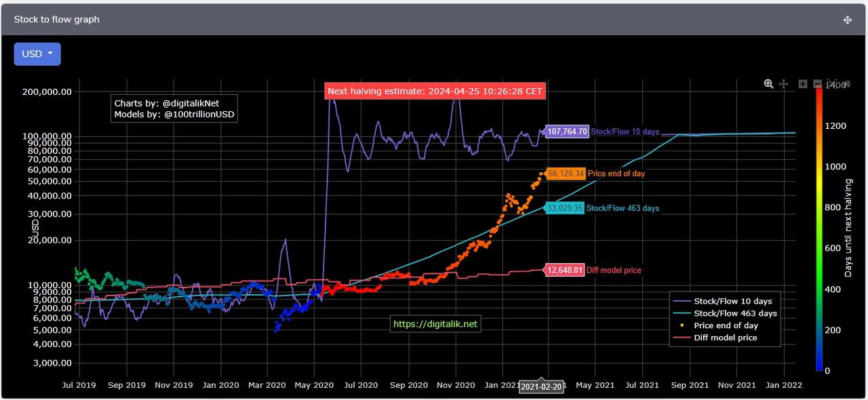The width and height of the screenshot is (868, 400).
Task: Click the Zoom out minus icon
Action: click(817, 84)
